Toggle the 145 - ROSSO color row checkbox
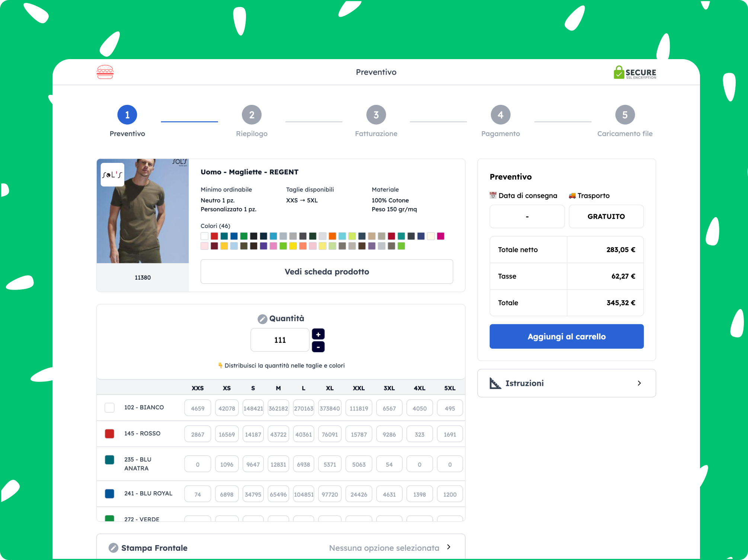The image size is (748, 560). [109, 434]
